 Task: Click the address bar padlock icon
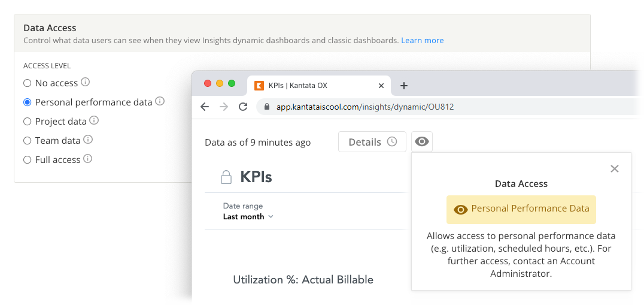coord(267,107)
